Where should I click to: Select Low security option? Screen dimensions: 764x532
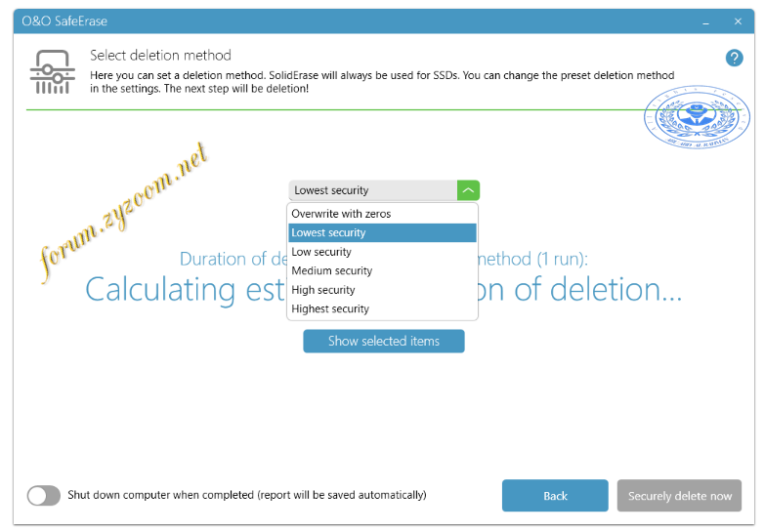[382, 252]
